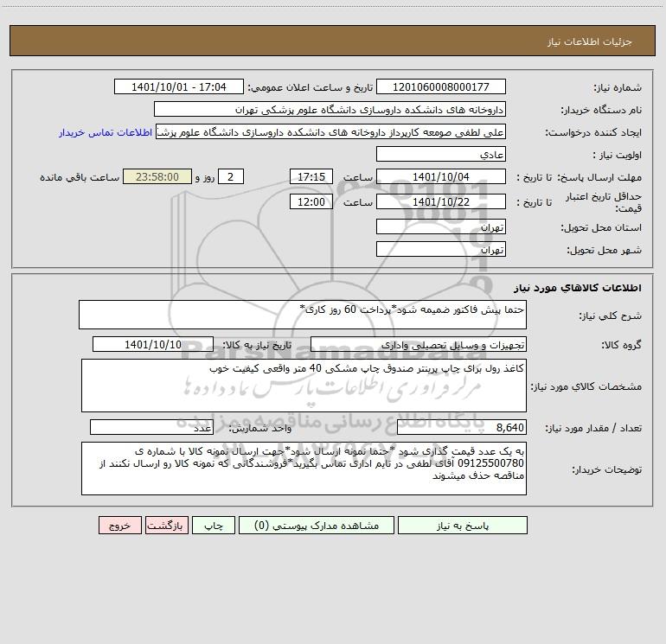
Task: Click the remaining time field 23:58:00
Action: pyautogui.click(x=157, y=176)
